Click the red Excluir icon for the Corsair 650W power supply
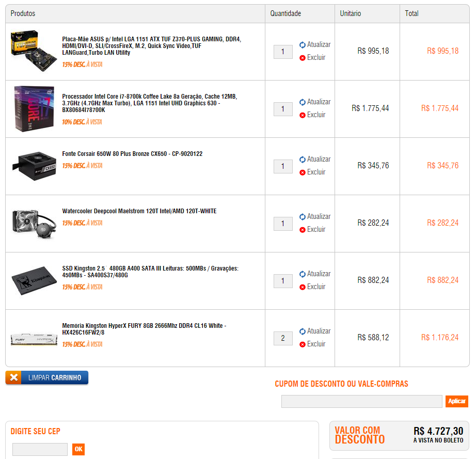 pyautogui.click(x=303, y=172)
